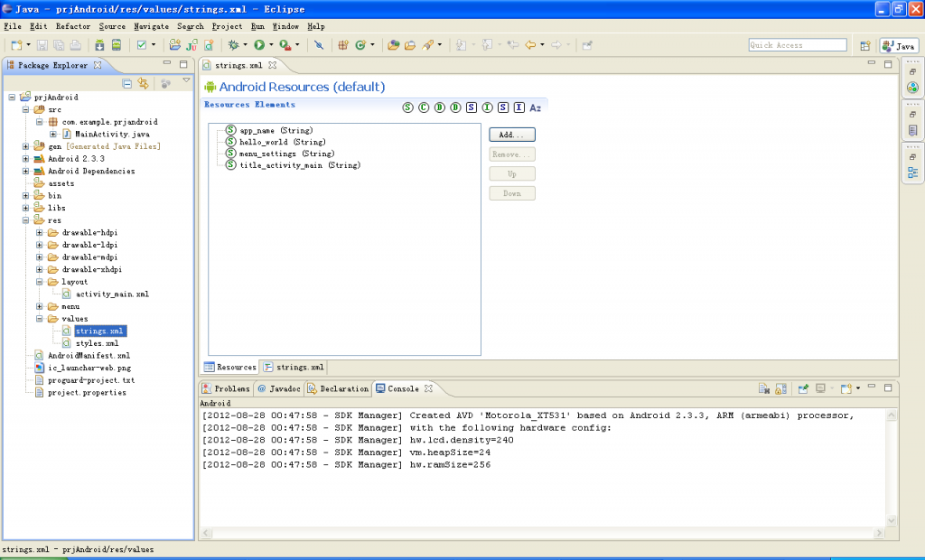
Task: Click the Debug bug icon
Action: [234, 45]
